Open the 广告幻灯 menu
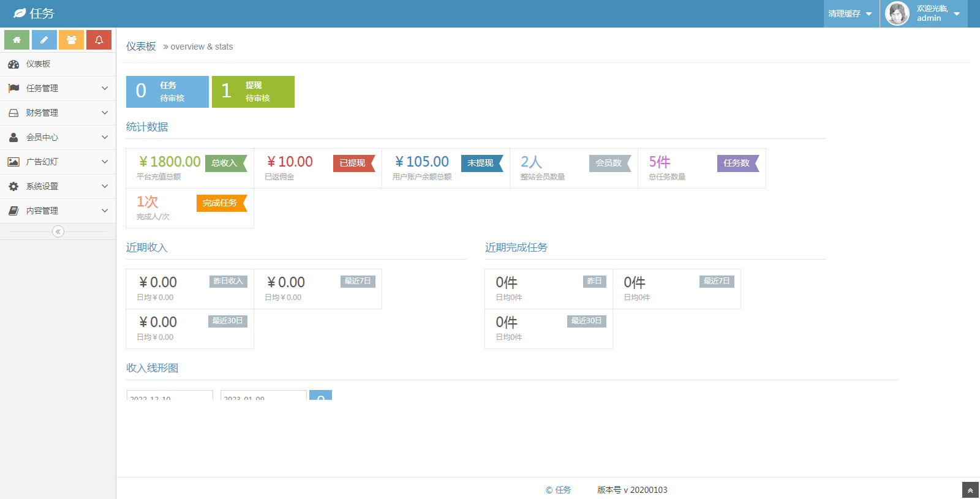 coord(58,162)
